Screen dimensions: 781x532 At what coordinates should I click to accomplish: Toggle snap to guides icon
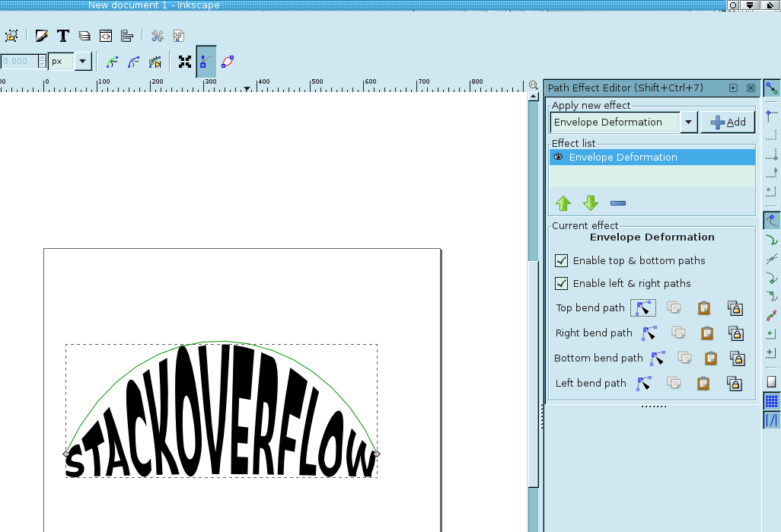point(772,420)
